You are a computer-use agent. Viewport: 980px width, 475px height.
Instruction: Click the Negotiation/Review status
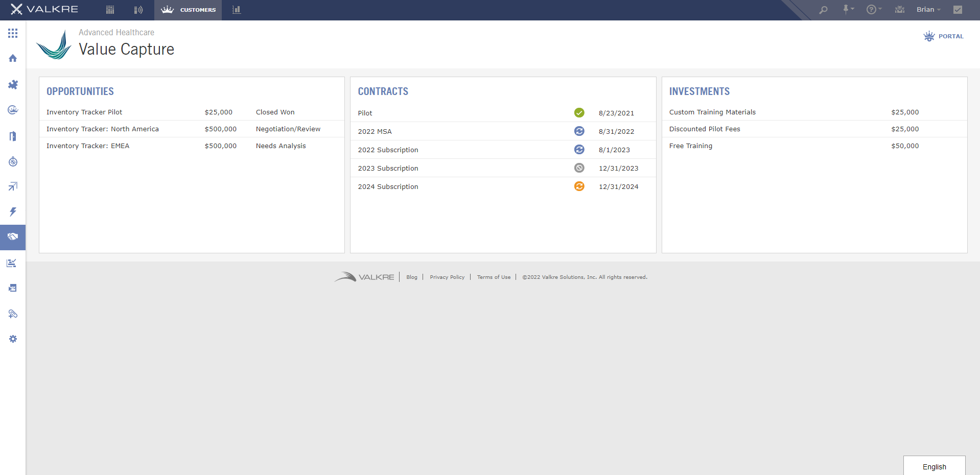(x=288, y=129)
